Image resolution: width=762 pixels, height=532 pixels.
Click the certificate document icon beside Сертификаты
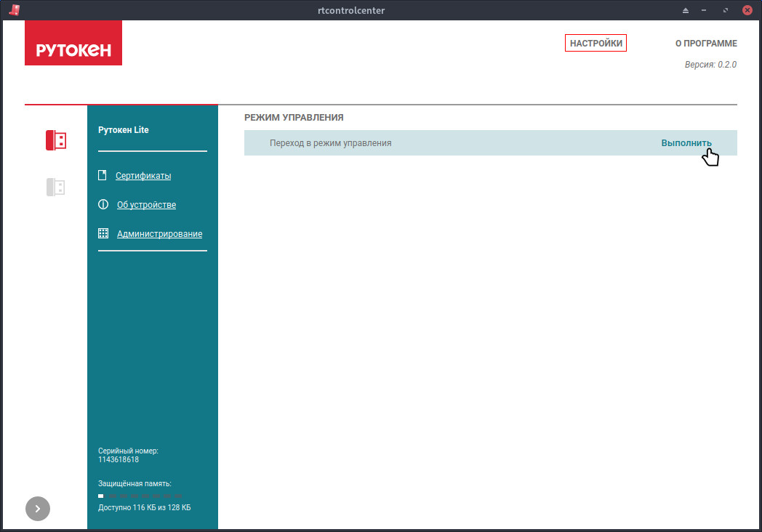(x=102, y=175)
